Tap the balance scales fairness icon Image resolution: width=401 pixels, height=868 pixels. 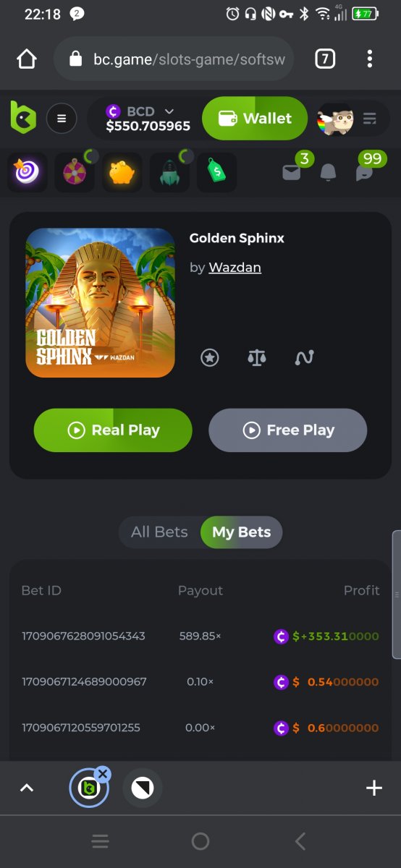(x=257, y=357)
